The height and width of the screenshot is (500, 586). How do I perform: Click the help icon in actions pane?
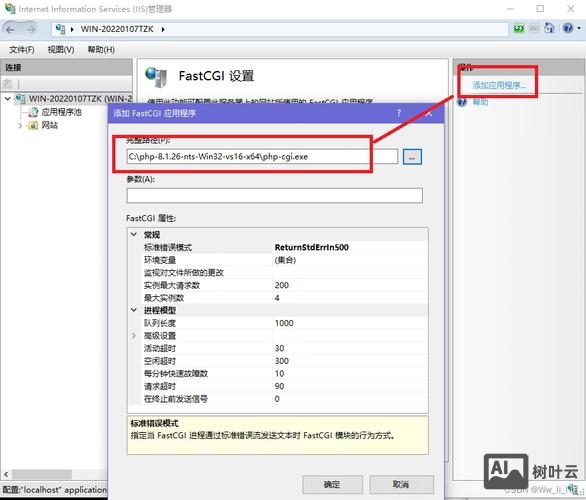(462, 102)
